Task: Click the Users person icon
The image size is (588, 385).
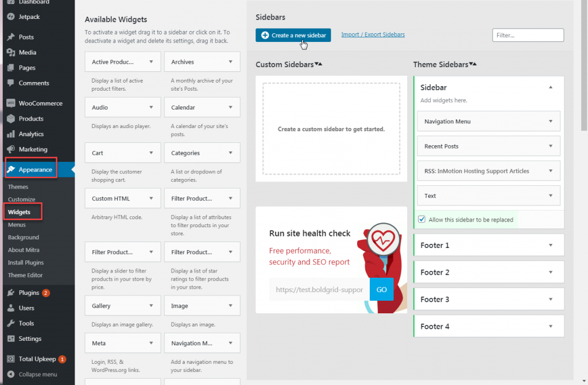Action: [11, 308]
